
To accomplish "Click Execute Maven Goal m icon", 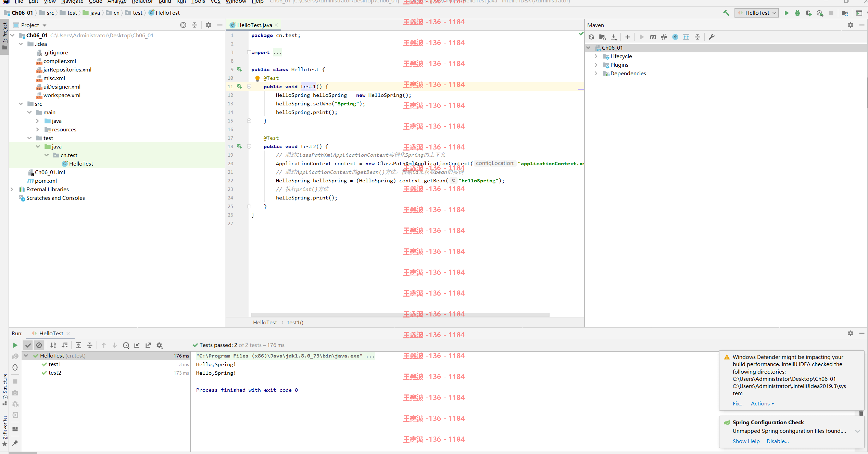I will click(x=653, y=37).
